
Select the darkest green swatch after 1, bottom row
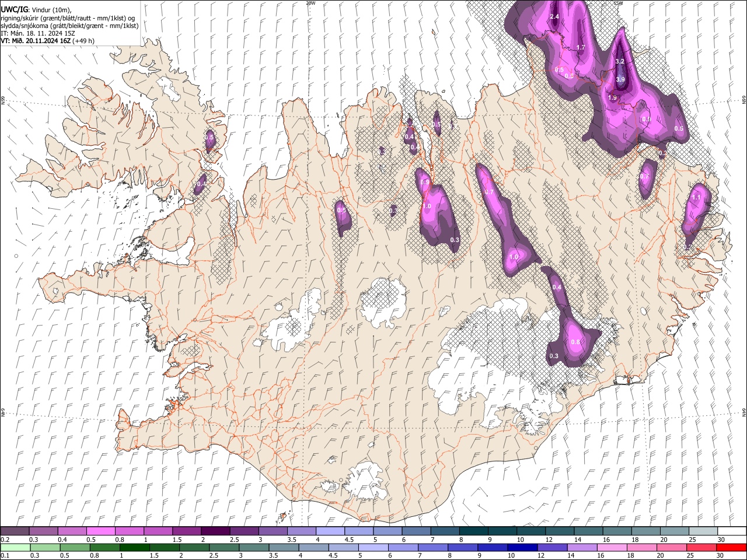click(x=134, y=547)
